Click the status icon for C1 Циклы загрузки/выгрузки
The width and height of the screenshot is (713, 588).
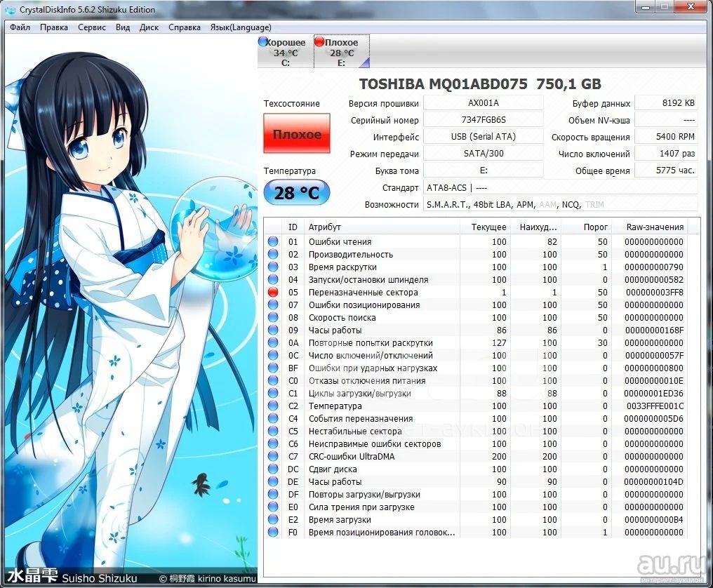point(273,393)
